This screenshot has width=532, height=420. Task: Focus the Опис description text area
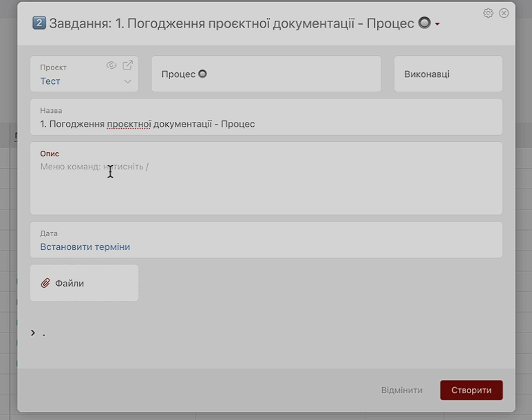point(266,182)
